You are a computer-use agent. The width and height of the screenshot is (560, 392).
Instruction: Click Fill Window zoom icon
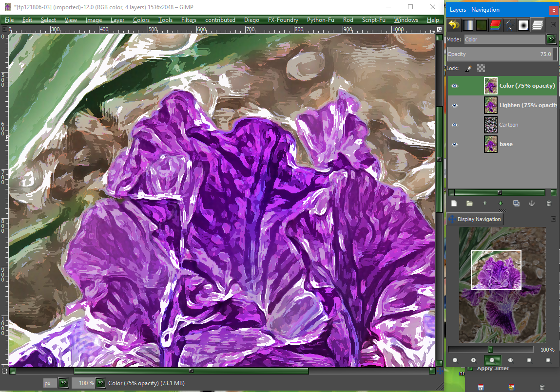tap(529, 360)
